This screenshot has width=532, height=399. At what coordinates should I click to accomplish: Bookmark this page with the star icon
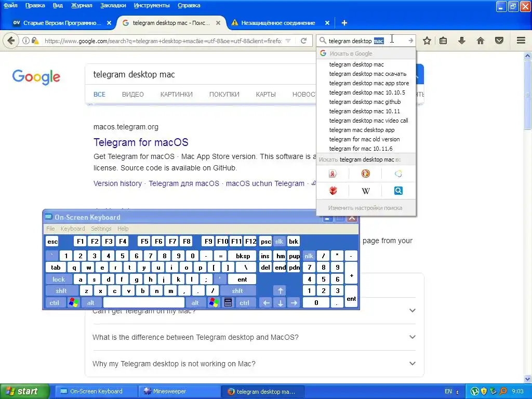pos(427,41)
